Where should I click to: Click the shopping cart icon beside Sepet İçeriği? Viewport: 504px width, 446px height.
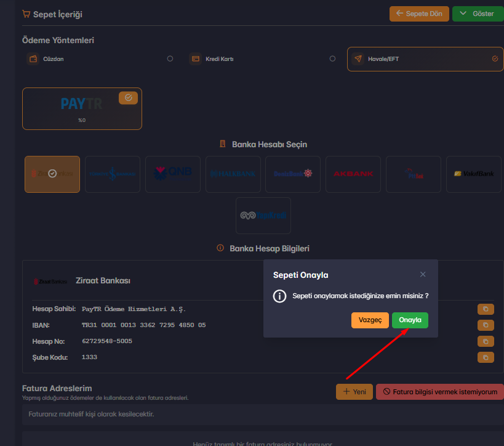26,14
